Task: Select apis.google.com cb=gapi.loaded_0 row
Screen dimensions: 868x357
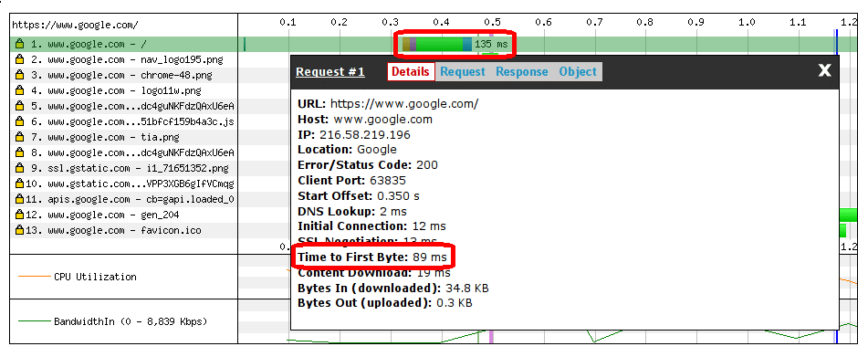Action: tap(124, 199)
